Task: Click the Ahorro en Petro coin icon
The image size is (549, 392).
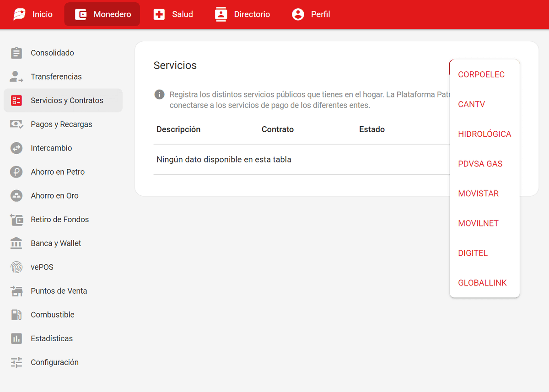Action: pyautogui.click(x=16, y=172)
